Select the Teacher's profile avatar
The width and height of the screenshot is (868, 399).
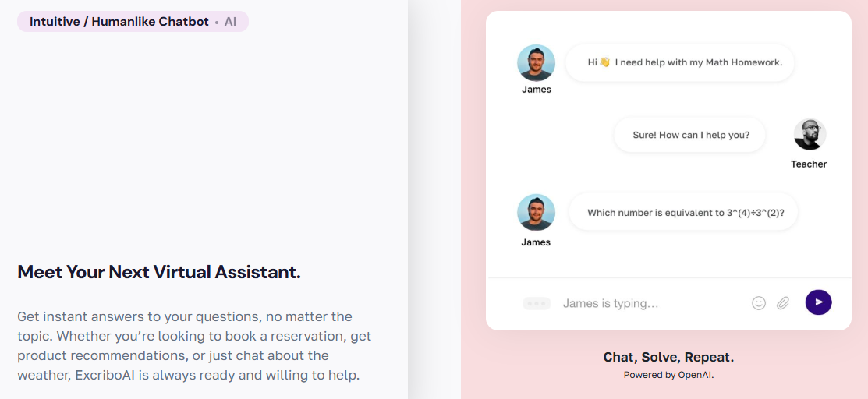point(810,135)
